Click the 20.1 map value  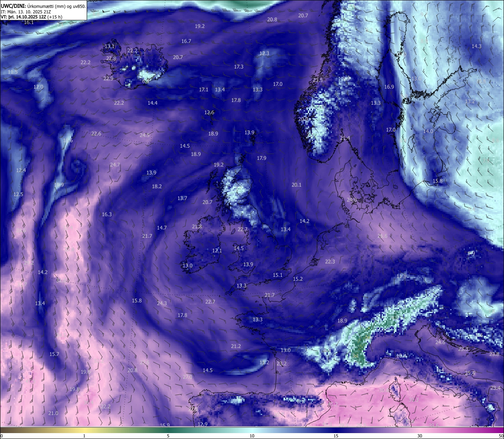(296, 185)
